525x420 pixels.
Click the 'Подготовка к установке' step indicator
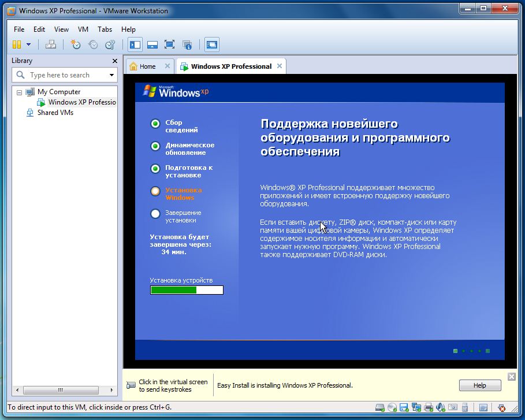(155, 169)
